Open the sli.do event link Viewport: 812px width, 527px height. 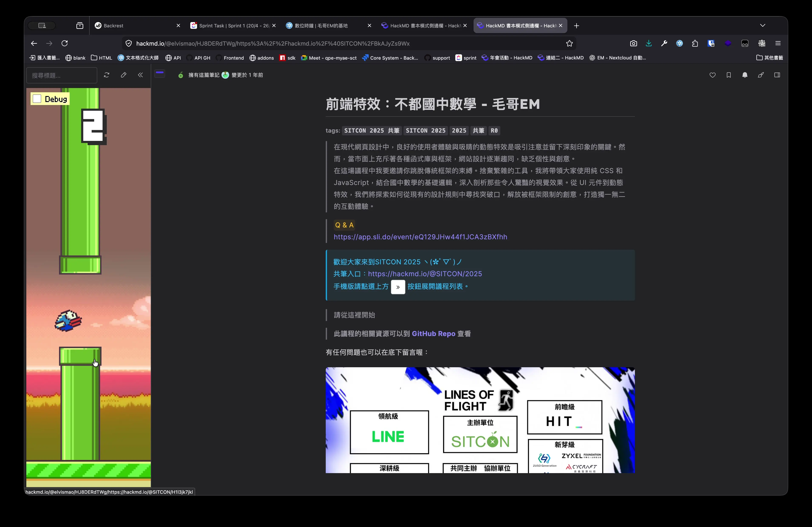click(420, 237)
